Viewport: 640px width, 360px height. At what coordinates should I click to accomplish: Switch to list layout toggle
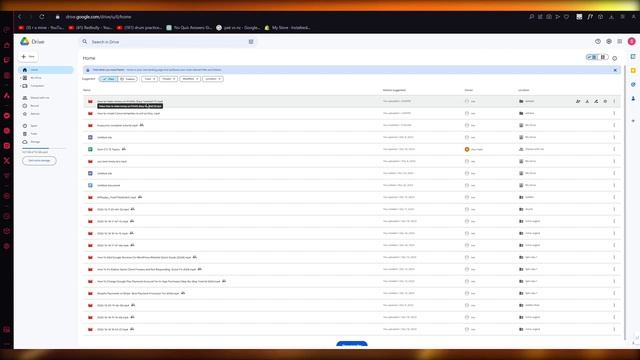592,57
